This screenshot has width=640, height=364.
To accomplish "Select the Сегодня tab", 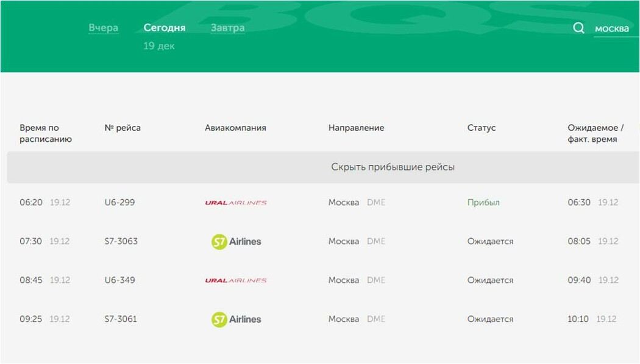I will coord(164,28).
